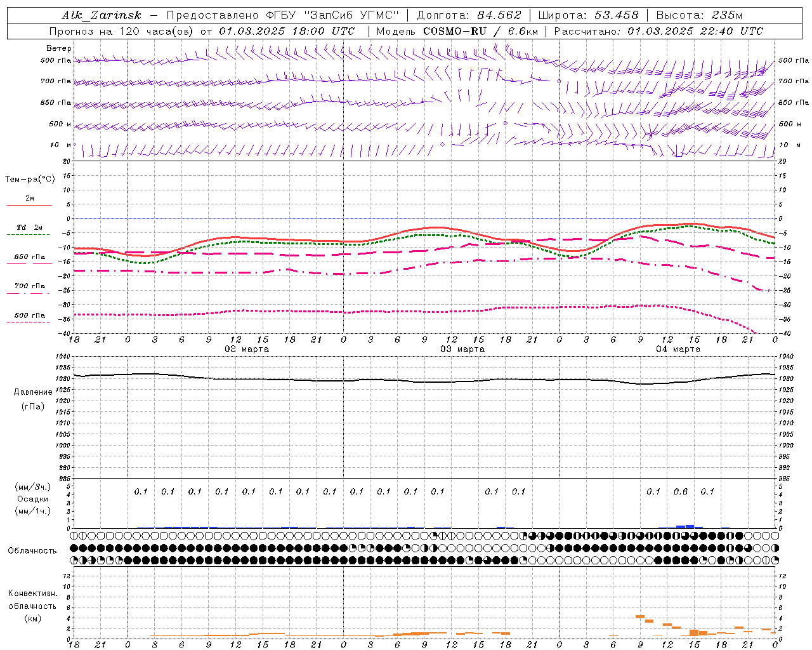
Task: Click the '2м' temperature legend red line sample
Action: point(29,205)
